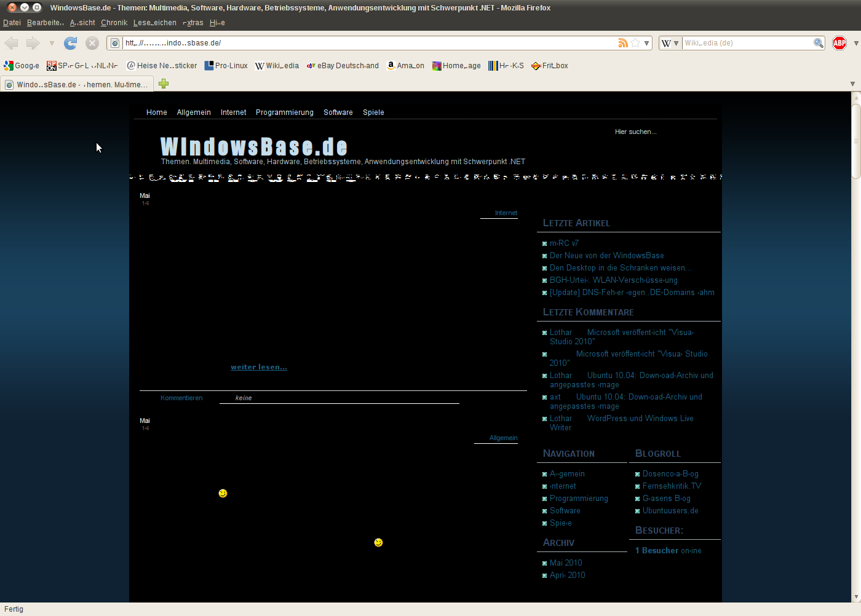This screenshot has width=861, height=616.
Task: Bookmark this page with the star icon
Action: pos(635,43)
